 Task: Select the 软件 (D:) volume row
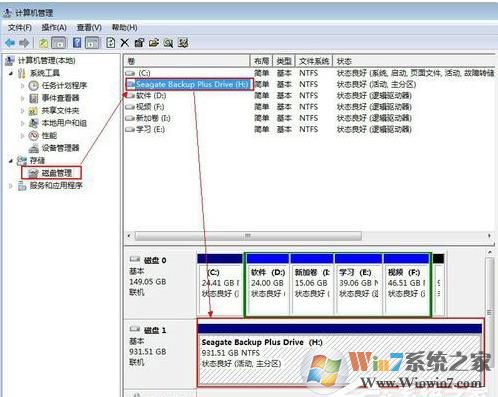[310, 96]
